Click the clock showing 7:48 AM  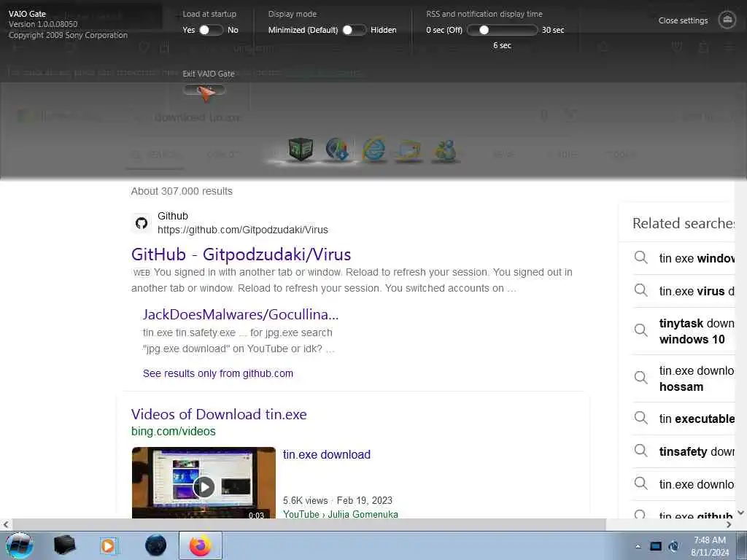coord(709,540)
